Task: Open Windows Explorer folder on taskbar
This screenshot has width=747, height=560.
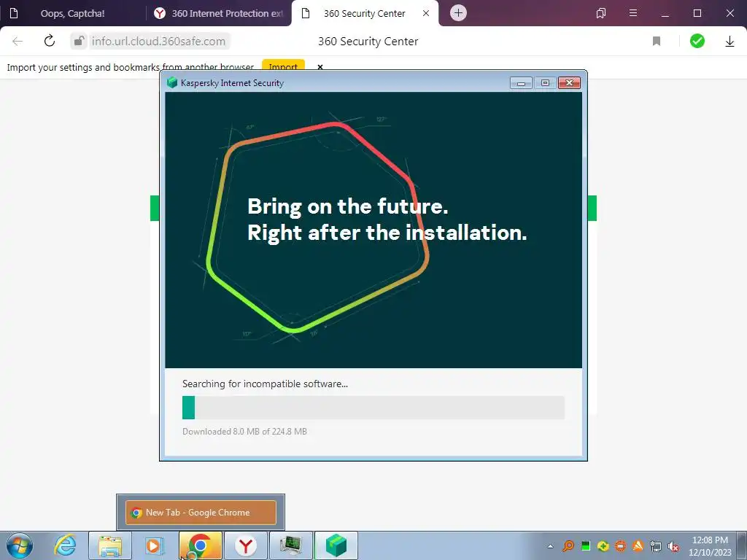Action: [x=110, y=545]
